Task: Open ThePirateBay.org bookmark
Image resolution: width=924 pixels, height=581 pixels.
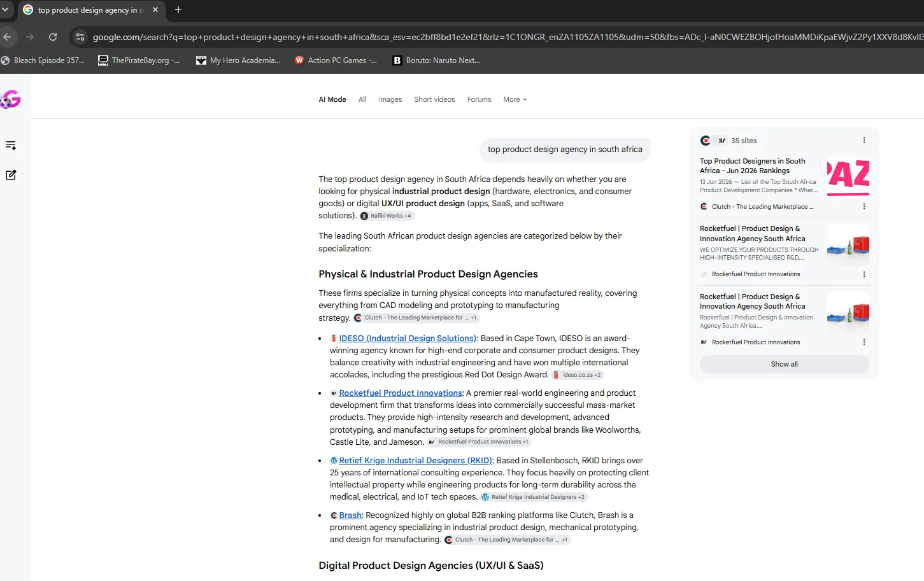Action: coord(139,60)
